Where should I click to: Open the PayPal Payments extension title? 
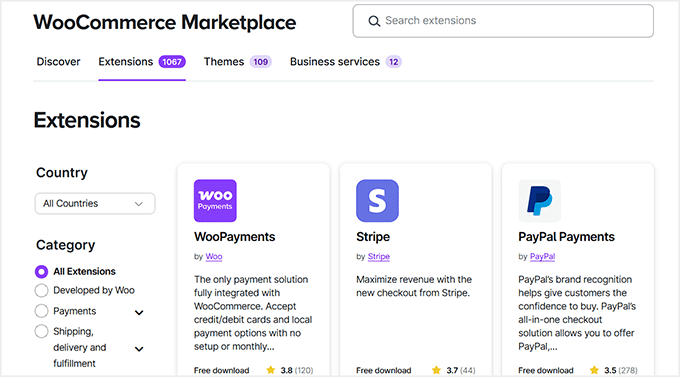tap(566, 237)
